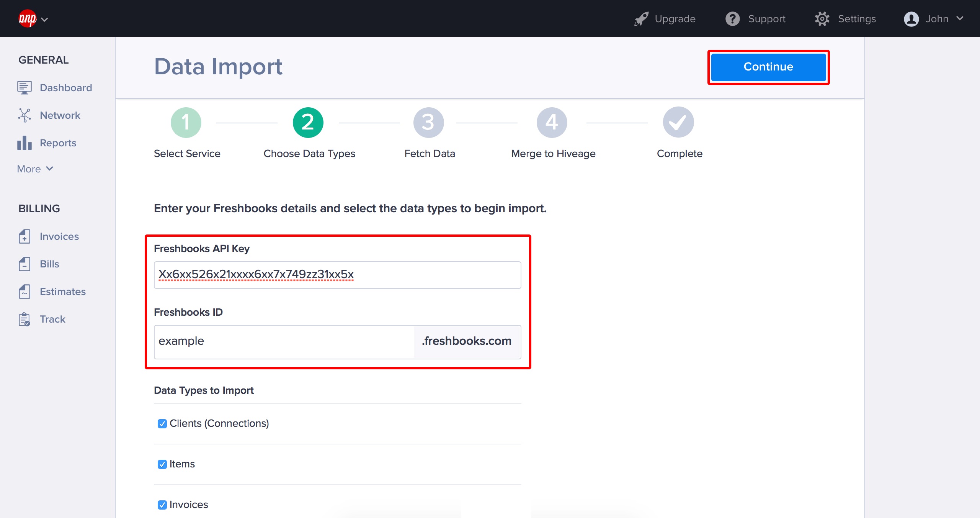Uncheck the Clients (Connections) checkbox

click(x=162, y=424)
